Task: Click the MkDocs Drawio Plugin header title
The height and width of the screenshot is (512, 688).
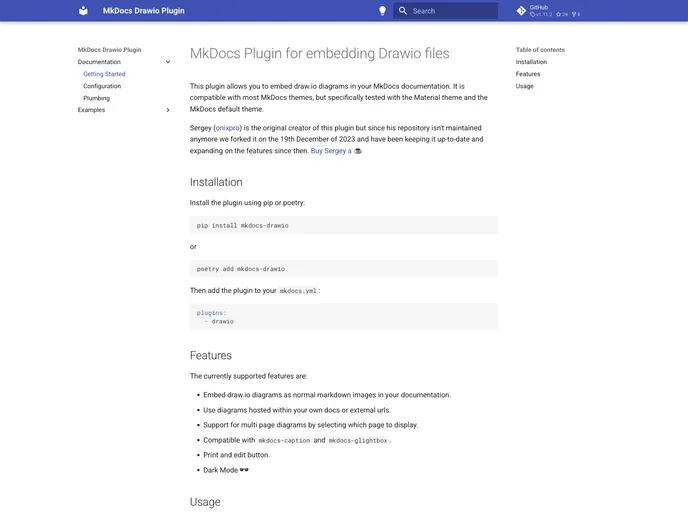Action: tap(143, 11)
